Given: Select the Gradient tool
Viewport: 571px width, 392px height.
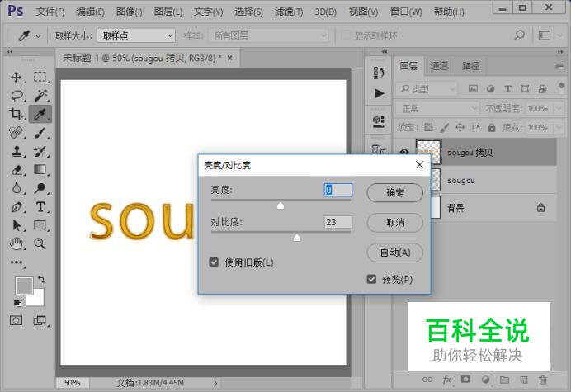Looking at the screenshot, I should 40,170.
